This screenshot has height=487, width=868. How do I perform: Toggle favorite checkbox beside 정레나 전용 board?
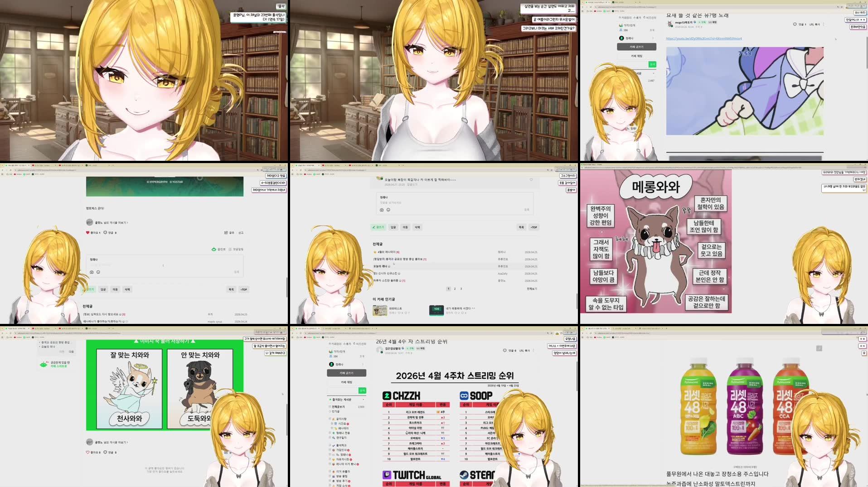330,433
